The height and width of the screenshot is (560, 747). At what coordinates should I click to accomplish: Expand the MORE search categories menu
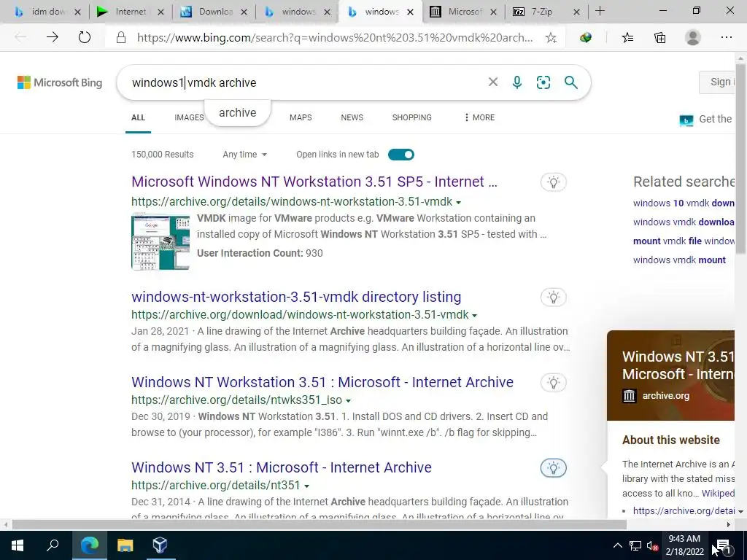click(x=479, y=117)
